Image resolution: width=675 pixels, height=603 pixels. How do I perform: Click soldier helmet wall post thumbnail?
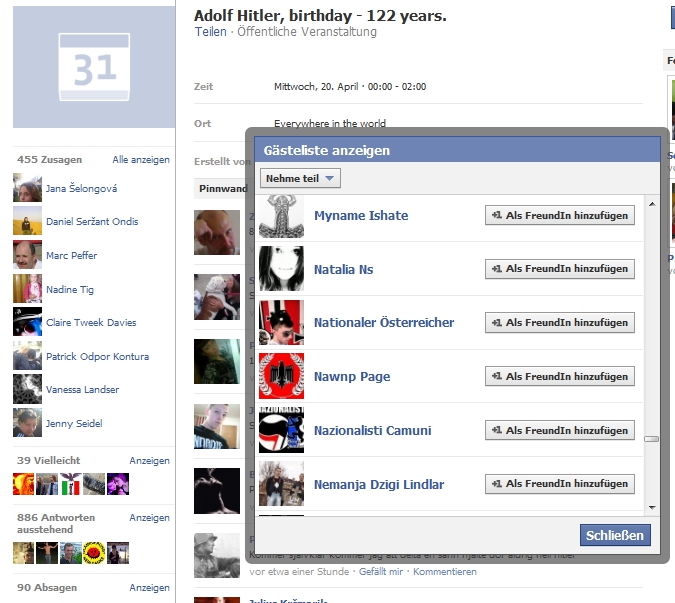pos(217,555)
